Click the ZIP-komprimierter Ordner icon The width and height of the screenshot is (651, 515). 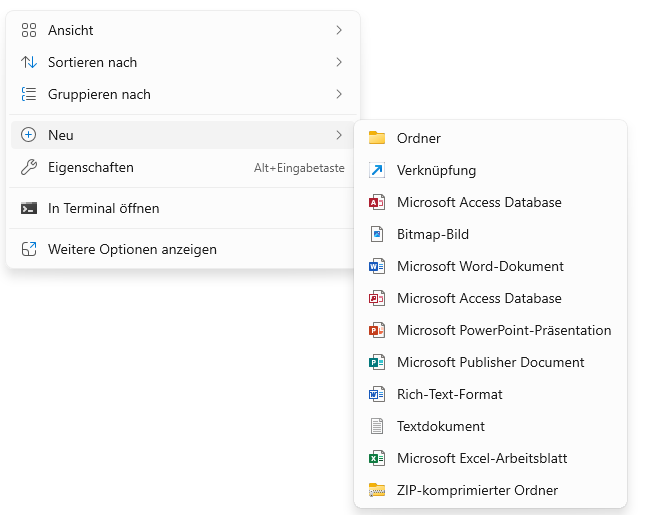point(377,490)
